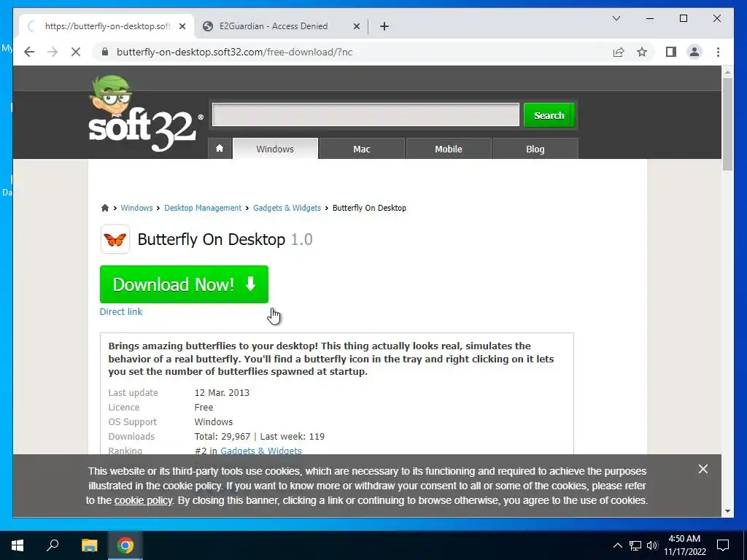Click the Chrome taskbar icon
747x560 pixels.
point(125,545)
